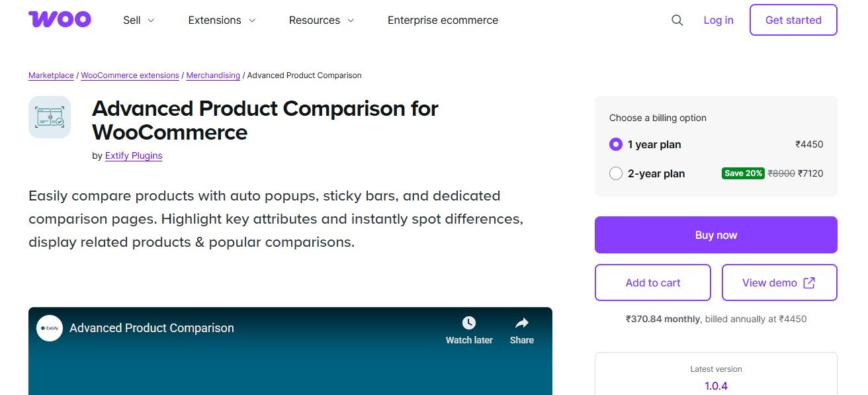Choose the discounted 2-year billing option
The width and height of the screenshot is (868, 395).
pos(616,173)
